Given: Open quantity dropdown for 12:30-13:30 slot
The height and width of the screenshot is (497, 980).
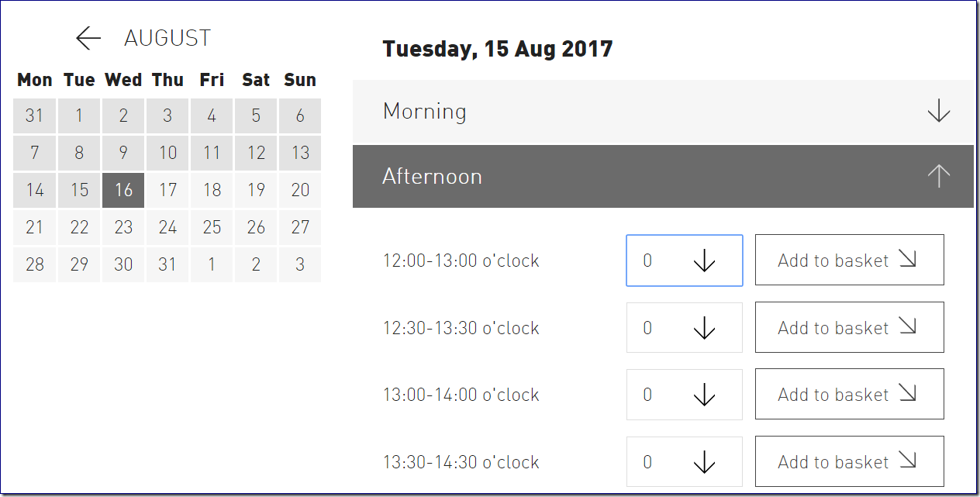Looking at the screenshot, I should [x=684, y=328].
